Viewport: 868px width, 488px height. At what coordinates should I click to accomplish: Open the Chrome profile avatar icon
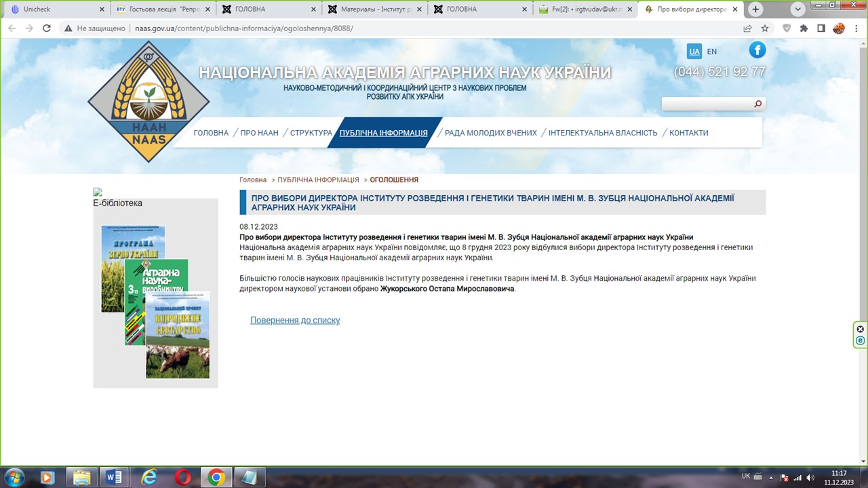pos(839,28)
